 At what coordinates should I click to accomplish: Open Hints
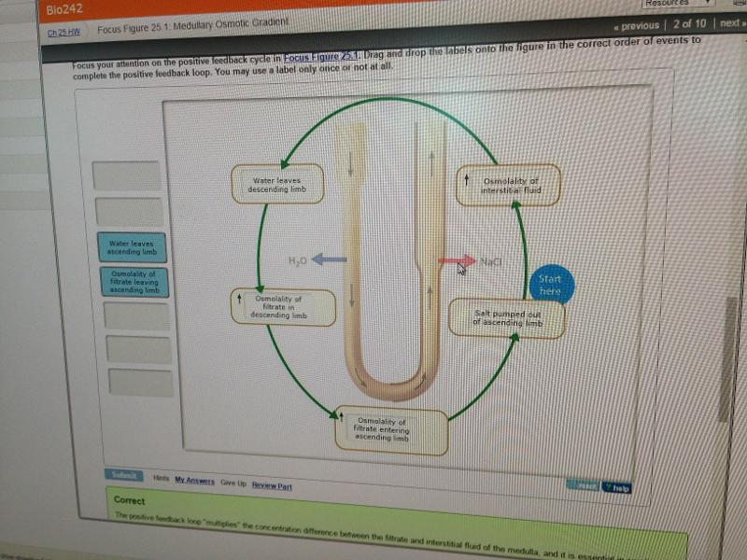[161, 478]
